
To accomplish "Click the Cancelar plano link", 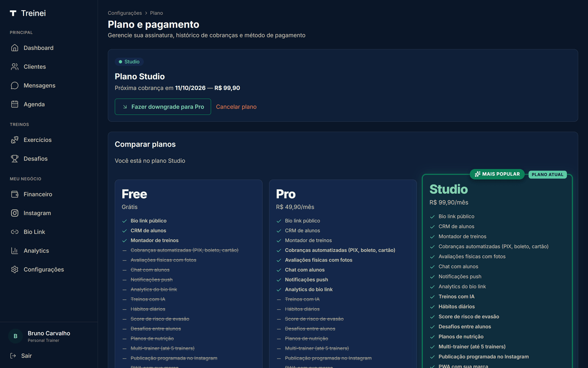I will pos(236,106).
